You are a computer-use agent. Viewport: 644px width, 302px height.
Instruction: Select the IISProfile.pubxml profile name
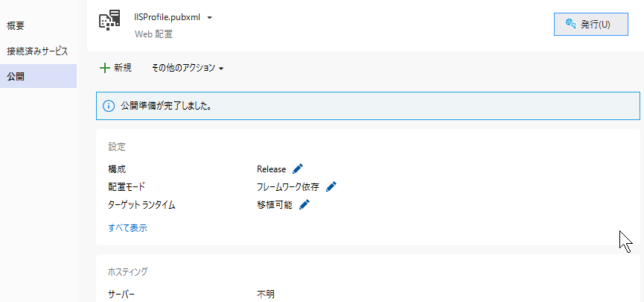click(x=168, y=17)
